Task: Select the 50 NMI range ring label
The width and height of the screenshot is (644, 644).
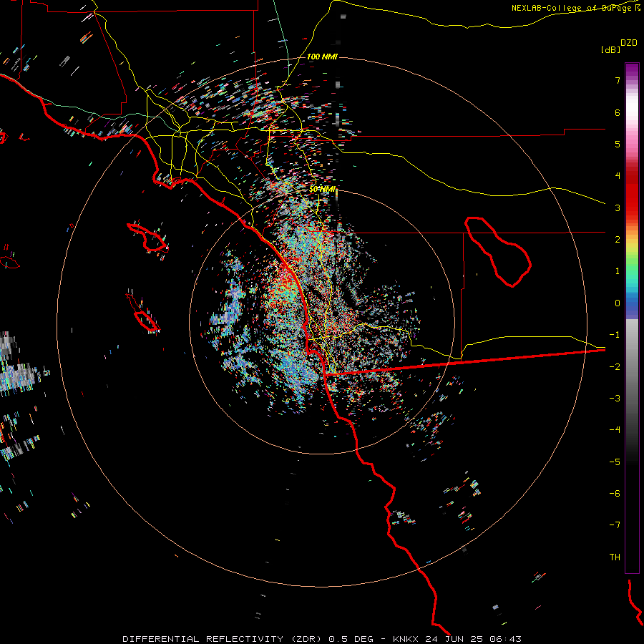Action: [323, 190]
